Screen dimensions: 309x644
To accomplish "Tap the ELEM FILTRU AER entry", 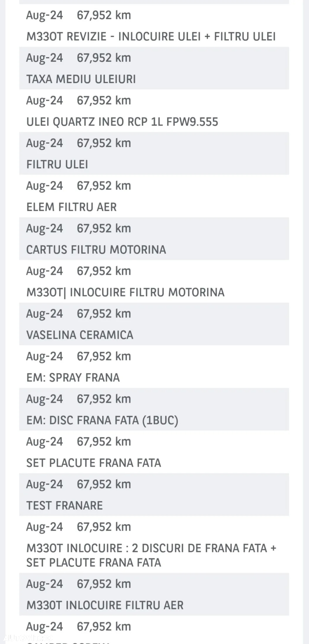I will click(x=154, y=196).
